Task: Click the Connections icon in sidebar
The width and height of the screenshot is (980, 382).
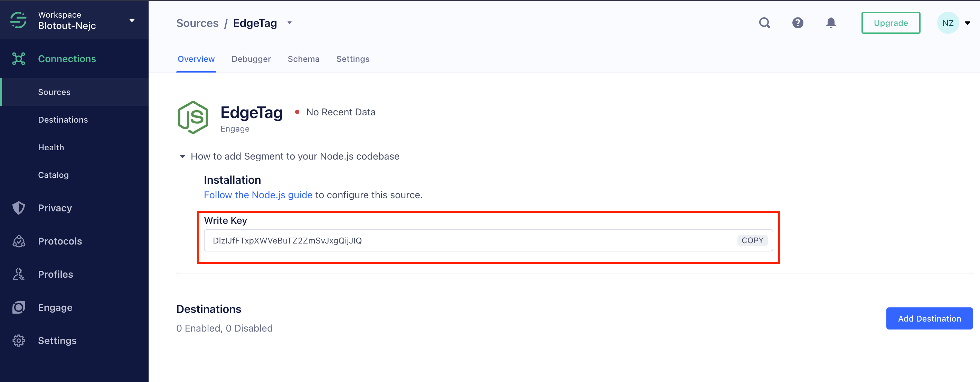Action: tap(18, 59)
